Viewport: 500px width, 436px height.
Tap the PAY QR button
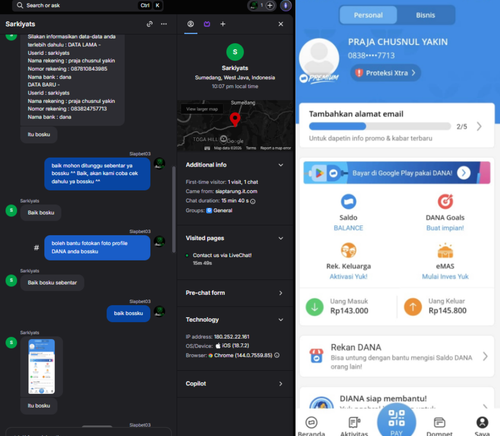click(x=396, y=420)
